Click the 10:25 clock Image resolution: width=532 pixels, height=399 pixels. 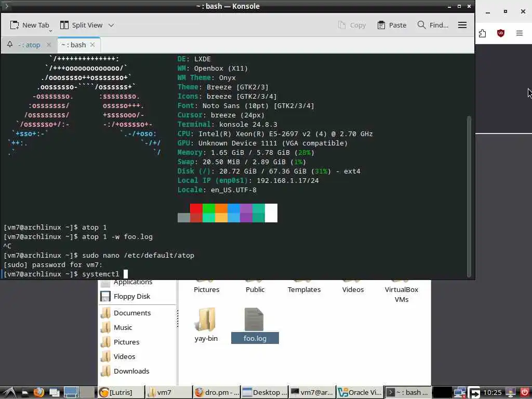point(493,393)
